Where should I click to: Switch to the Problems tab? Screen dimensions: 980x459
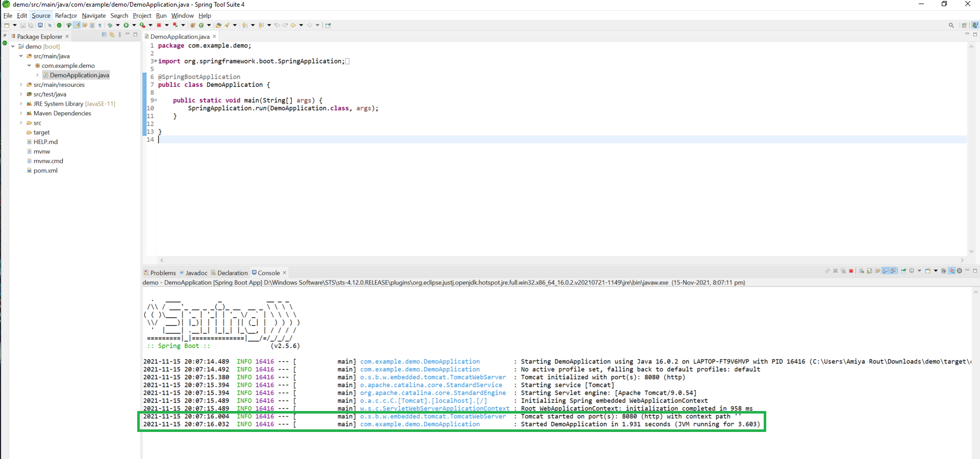(x=162, y=273)
